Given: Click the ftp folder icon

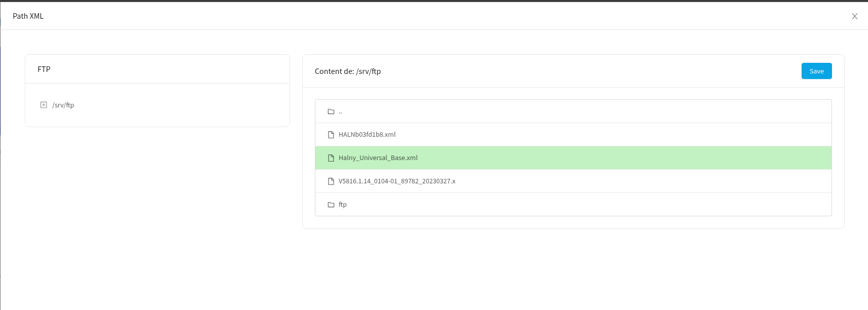Looking at the screenshot, I should [x=331, y=205].
